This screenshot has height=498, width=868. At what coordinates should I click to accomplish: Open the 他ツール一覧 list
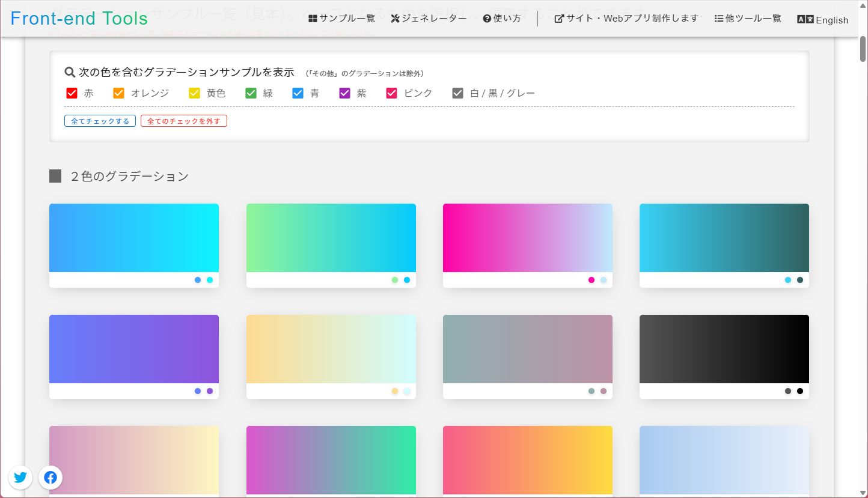click(748, 19)
